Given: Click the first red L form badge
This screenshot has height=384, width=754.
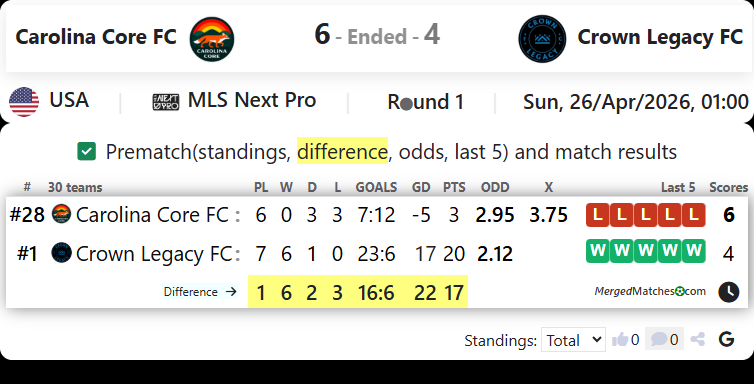Looking at the screenshot, I should tap(598, 215).
